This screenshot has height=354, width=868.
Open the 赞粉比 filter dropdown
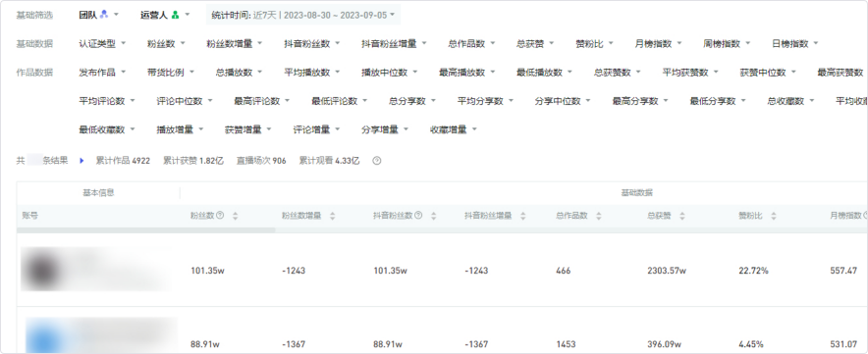pos(594,44)
